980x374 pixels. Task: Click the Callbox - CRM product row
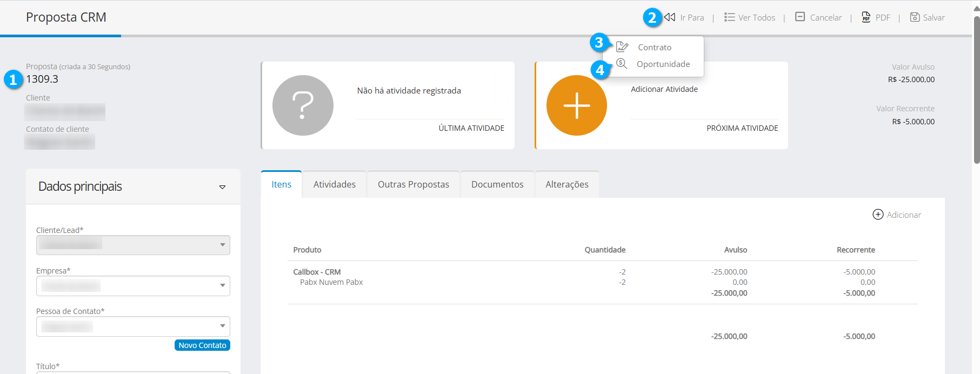point(317,272)
